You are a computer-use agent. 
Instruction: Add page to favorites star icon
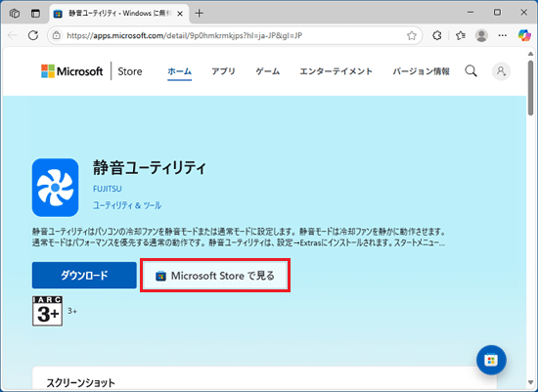click(x=412, y=35)
